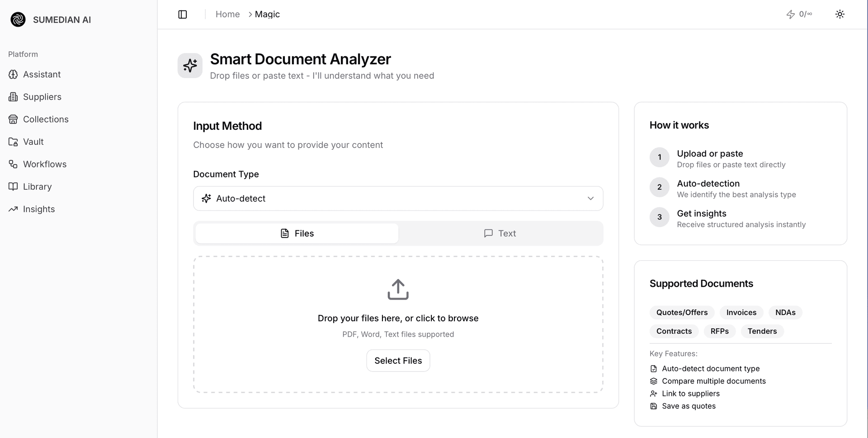Select the Files input tab
The image size is (868, 438).
(x=297, y=233)
